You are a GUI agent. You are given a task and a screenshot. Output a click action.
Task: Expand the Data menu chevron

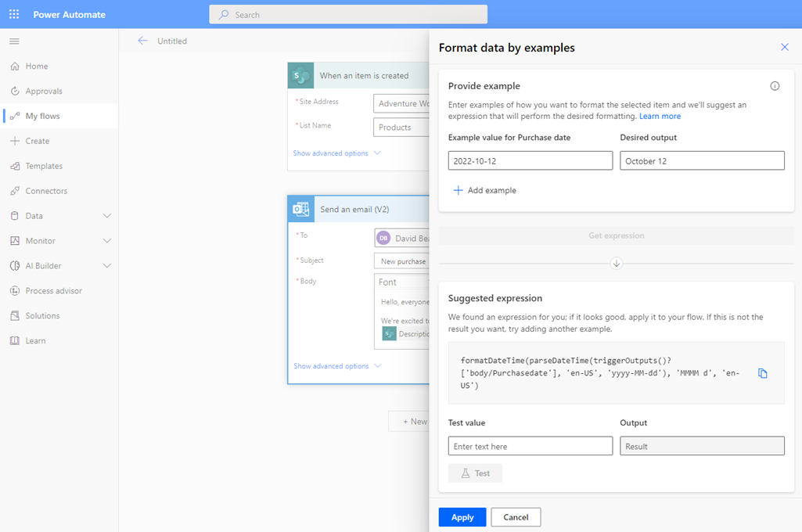107,216
